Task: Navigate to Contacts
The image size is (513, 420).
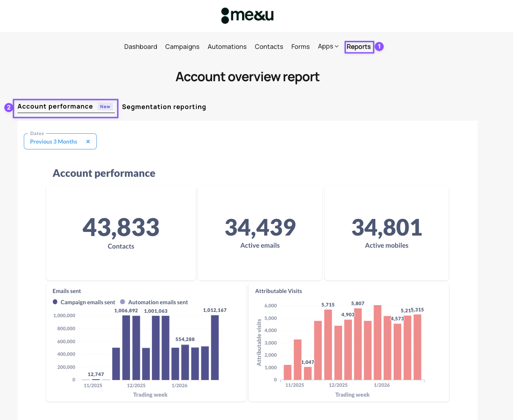Action: (269, 47)
